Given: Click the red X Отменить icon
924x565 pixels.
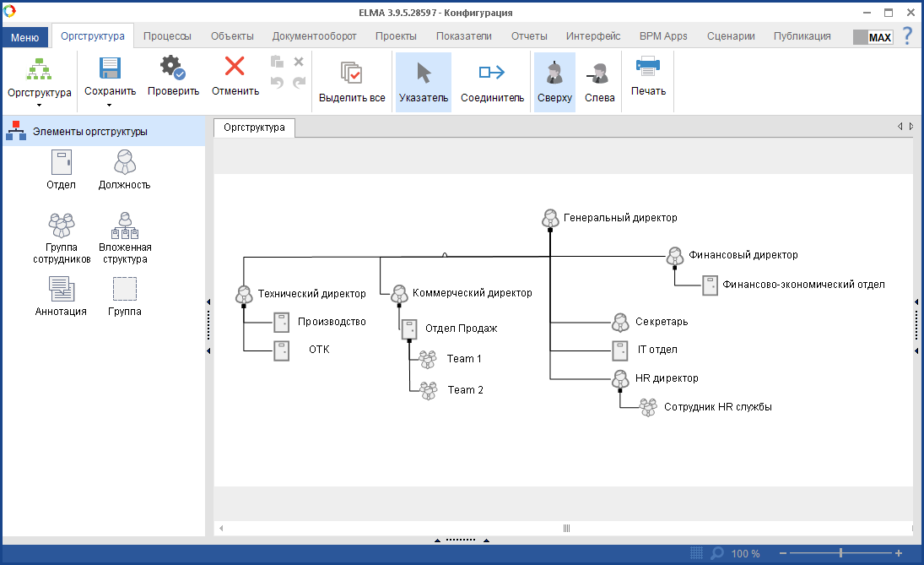Looking at the screenshot, I should (x=235, y=69).
